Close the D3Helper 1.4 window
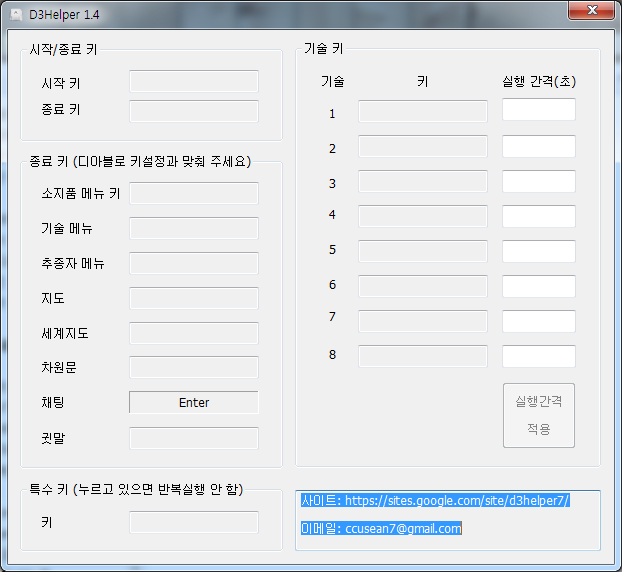622x572 pixels. [x=591, y=10]
